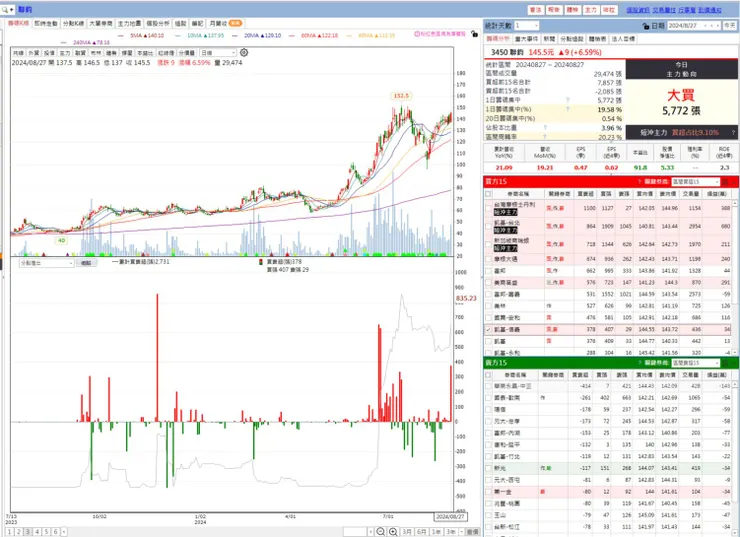Image resolution: width=740 pixels, height=537 pixels.
Task: Open the 月營收 tab
Action: (225, 23)
